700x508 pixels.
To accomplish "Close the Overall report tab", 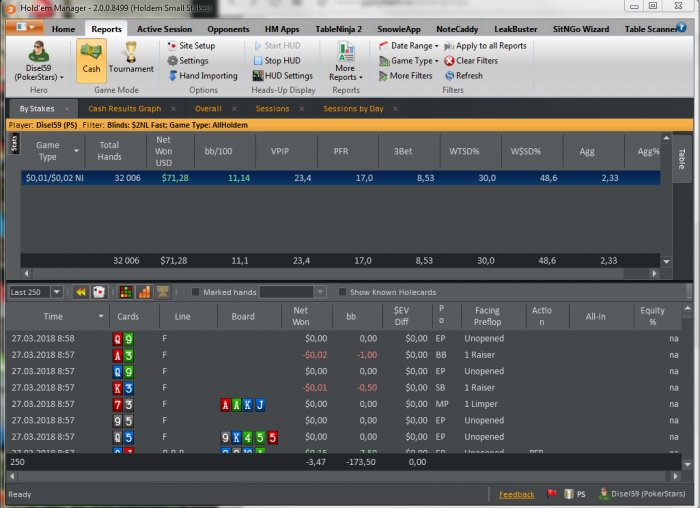I will click(234, 109).
